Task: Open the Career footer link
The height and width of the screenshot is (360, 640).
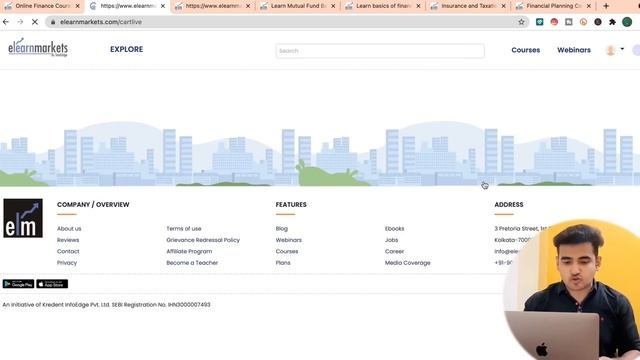Action: [394, 251]
